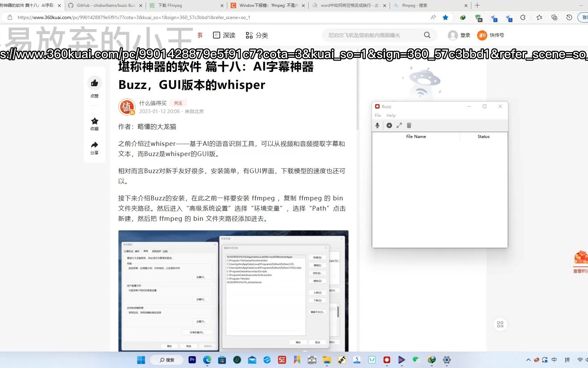Open browser history clock icon
The image size is (588, 368).
(569, 17)
